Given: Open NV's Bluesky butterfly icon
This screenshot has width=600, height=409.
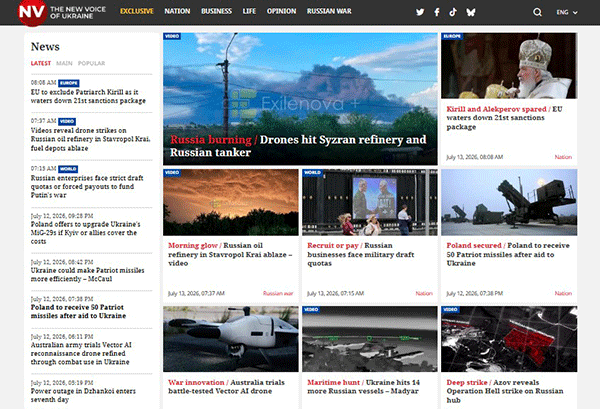Looking at the screenshot, I should [x=471, y=12].
